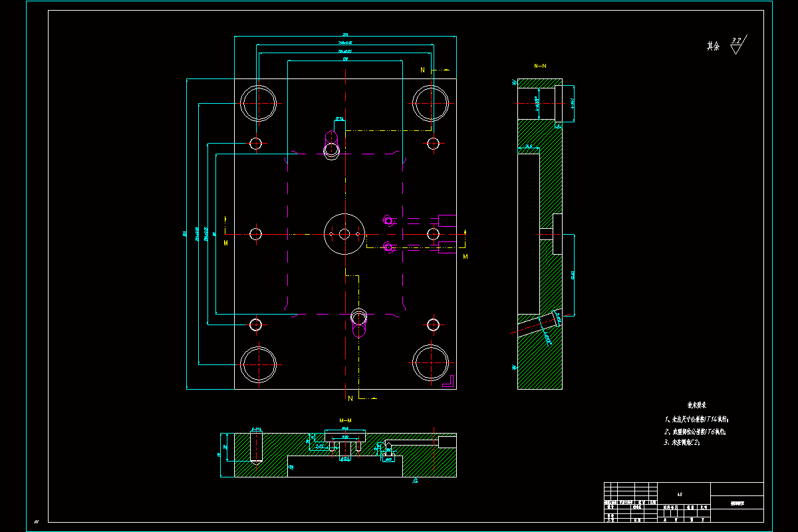This screenshot has height=532, width=798.
Task: Click technical note 2 mentioning IT6
Action: point(694,432)
